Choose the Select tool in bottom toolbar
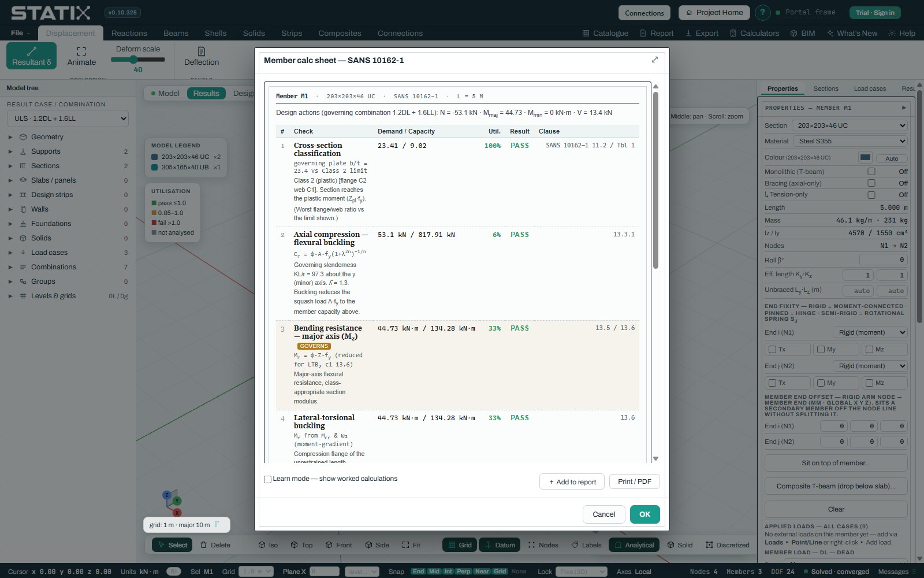 point(172,545)
